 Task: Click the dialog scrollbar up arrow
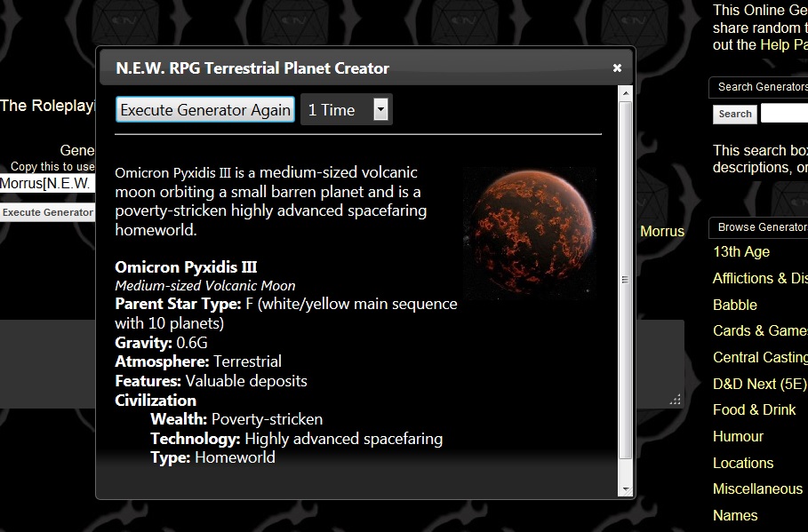[x=625, y=93]
